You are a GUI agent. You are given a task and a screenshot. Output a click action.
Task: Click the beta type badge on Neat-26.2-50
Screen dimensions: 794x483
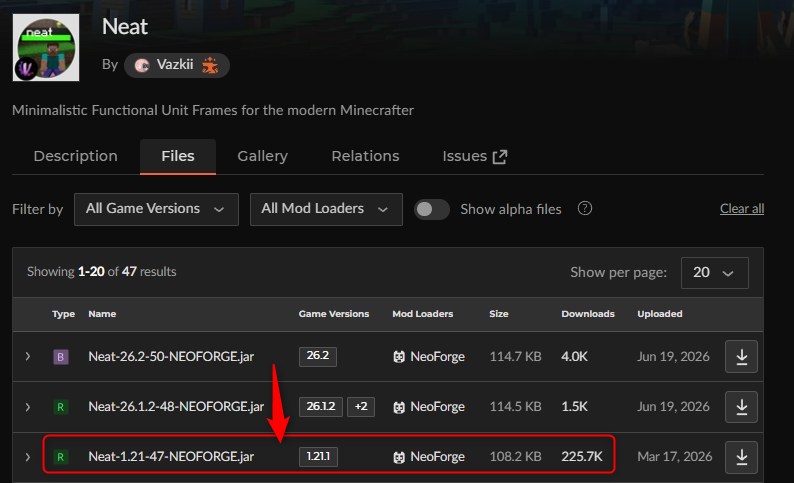(x=60, y=357)
